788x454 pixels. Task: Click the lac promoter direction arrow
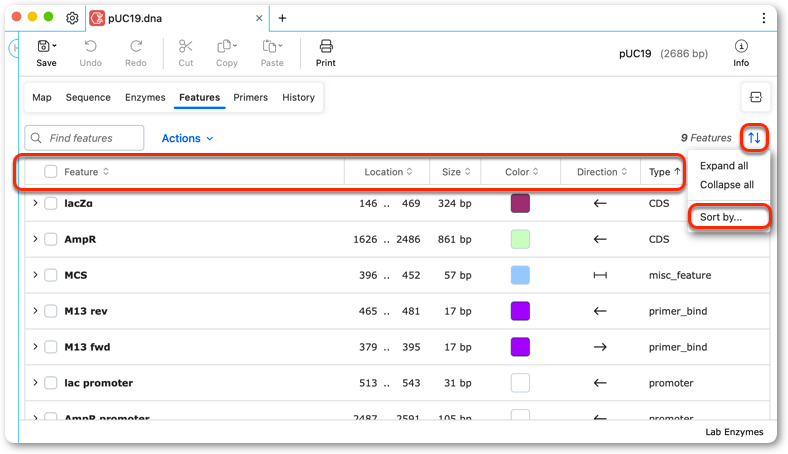(x=600, y=383)
